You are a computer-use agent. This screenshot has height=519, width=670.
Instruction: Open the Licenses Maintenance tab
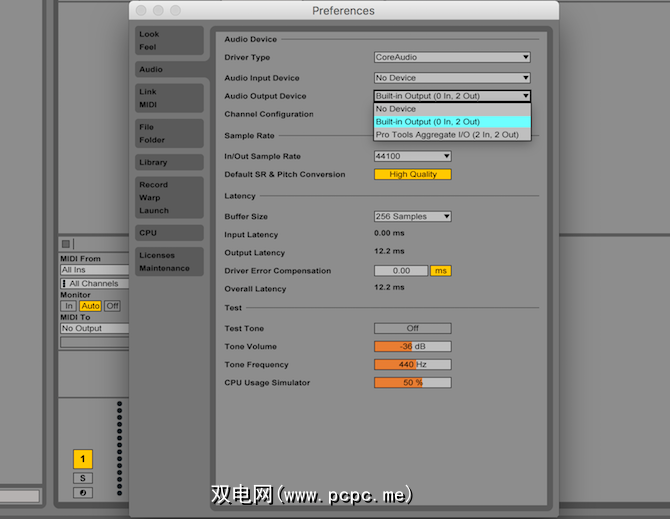(x=169, y=261)
